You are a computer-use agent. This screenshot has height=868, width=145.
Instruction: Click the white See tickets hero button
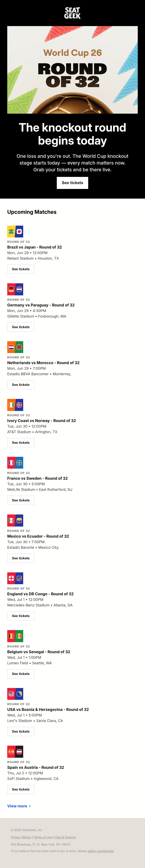point(72,183)
